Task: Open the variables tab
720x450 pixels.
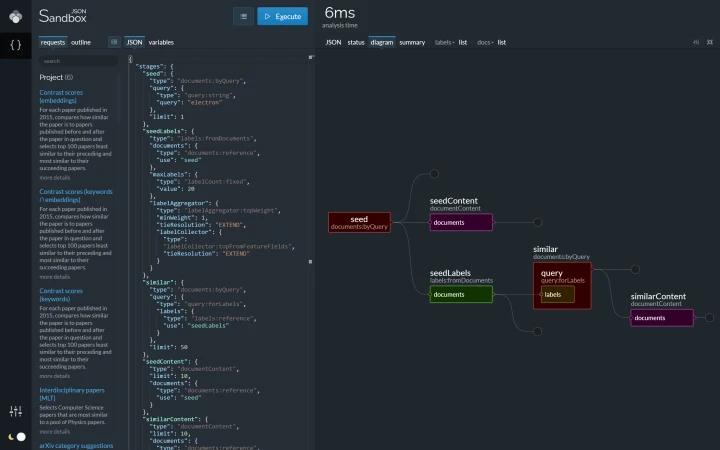Action: click(161, 42)
